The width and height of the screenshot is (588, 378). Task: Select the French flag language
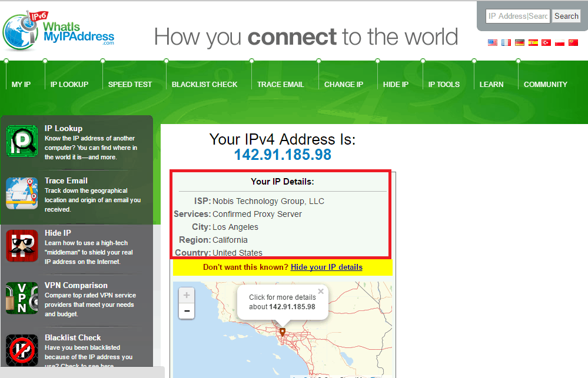click(506, 43)
